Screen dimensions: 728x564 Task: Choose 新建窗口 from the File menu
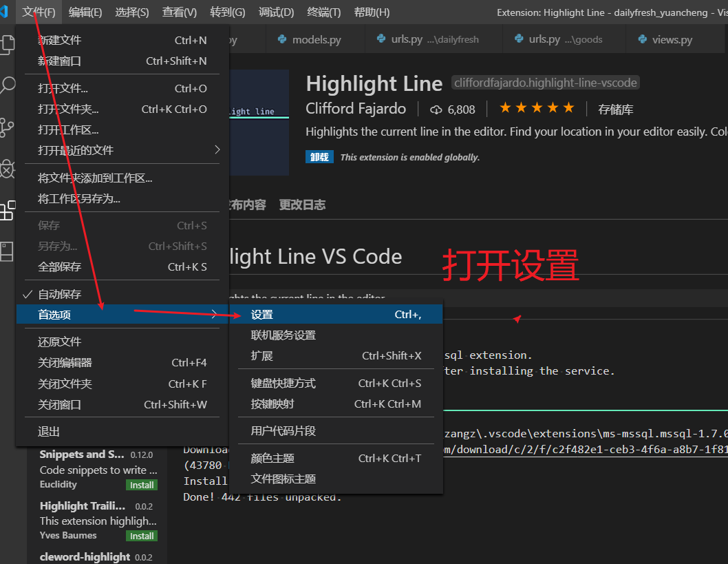(122, 61)
